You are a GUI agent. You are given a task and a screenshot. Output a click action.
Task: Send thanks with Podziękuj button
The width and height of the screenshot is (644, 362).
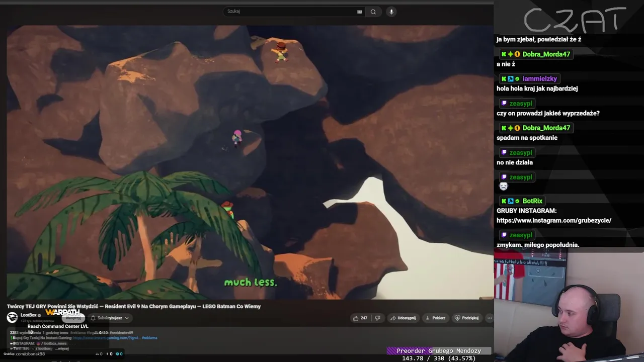(x=467, y=318)
